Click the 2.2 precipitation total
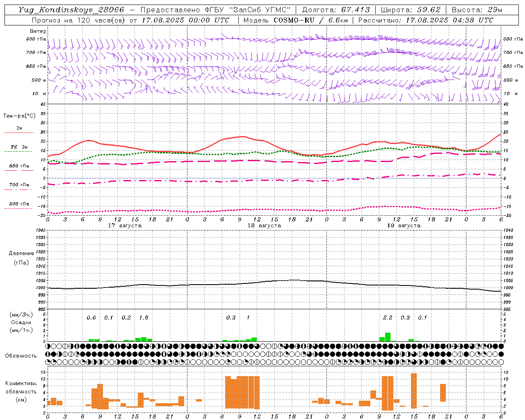525x420 pixels. pyautogui.click(x=388, y=318)
